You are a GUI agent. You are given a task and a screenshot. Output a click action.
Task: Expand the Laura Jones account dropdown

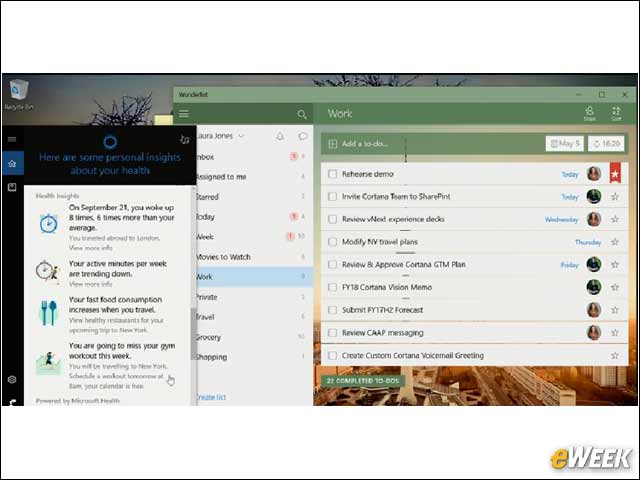[241, 136]
